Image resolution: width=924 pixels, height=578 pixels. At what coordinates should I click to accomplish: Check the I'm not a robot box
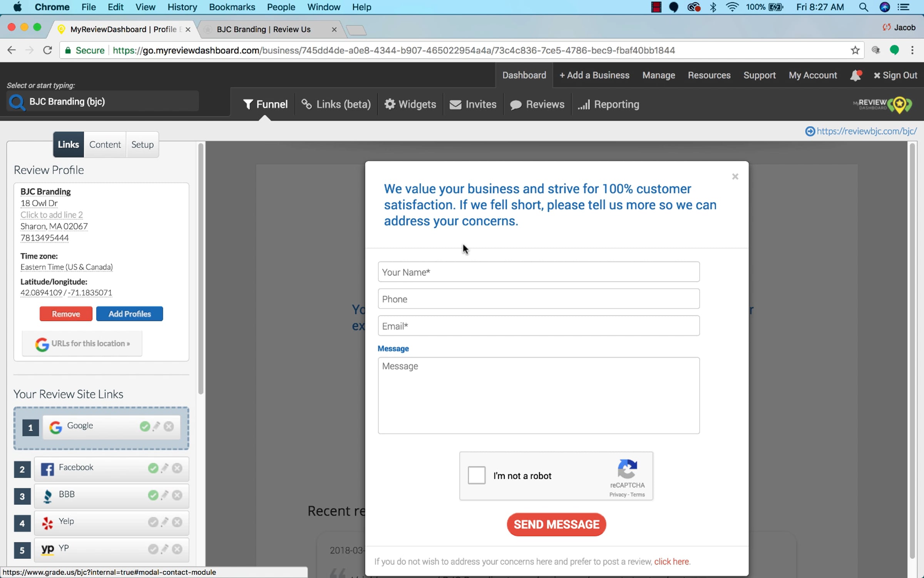point(477,476)
